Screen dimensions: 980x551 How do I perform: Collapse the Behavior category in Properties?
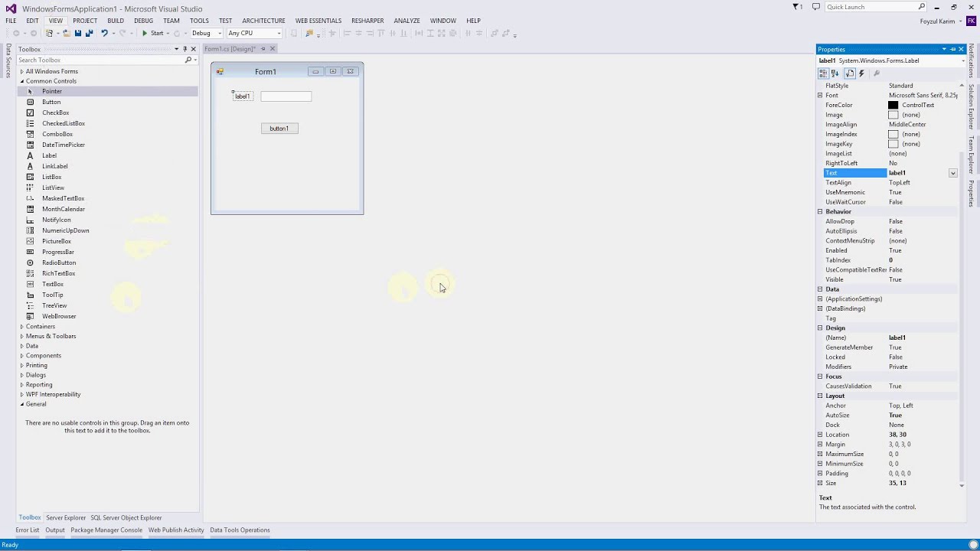coord(820,212)
